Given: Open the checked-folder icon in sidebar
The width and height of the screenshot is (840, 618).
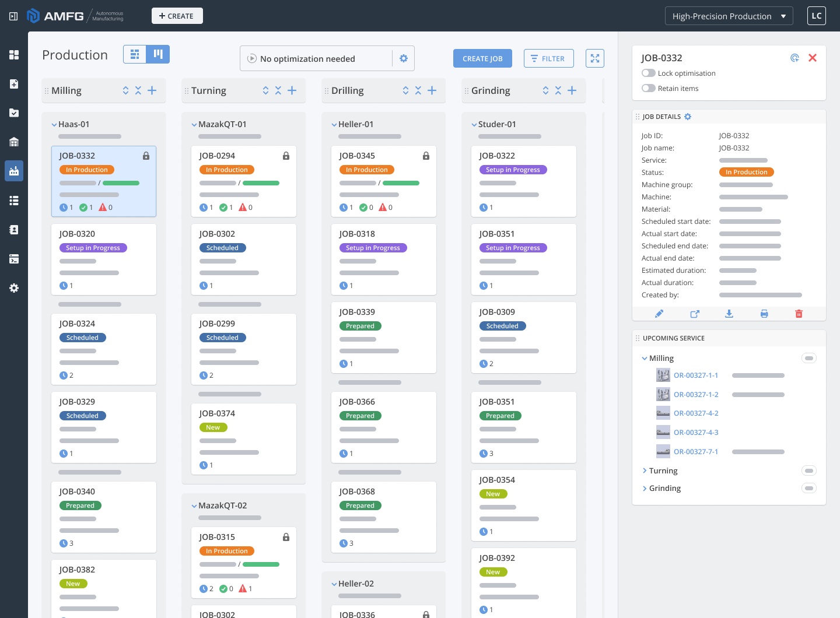Looking at the screenshot, I should click(14, 113).
